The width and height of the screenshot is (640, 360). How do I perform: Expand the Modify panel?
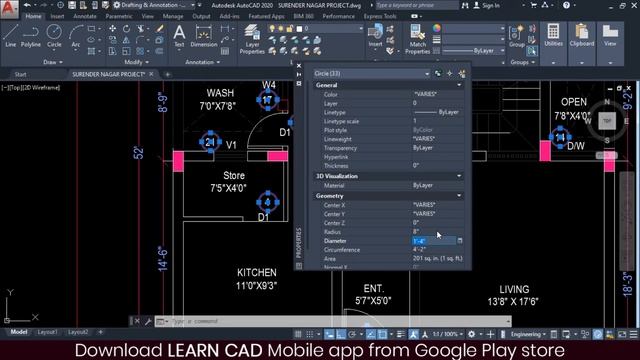[137, 62]
